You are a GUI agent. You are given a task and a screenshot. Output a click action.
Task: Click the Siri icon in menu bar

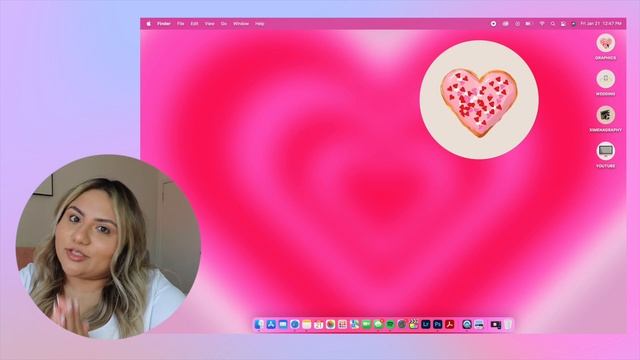pyautogui.click(x=573, y=24)
